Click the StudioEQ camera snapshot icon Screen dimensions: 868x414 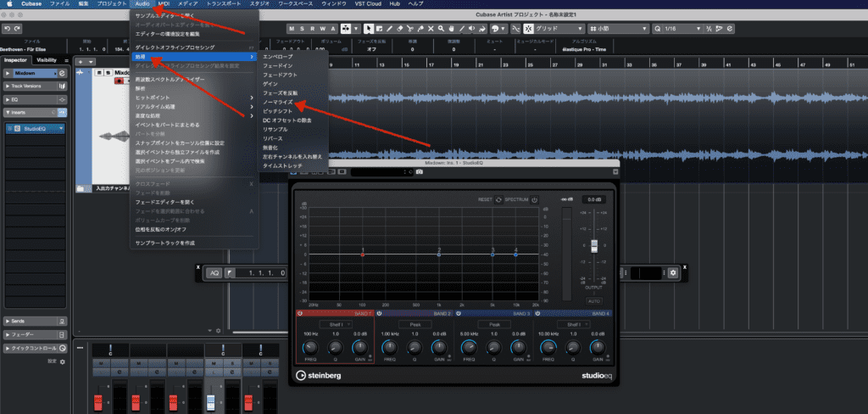pos(420,172)
